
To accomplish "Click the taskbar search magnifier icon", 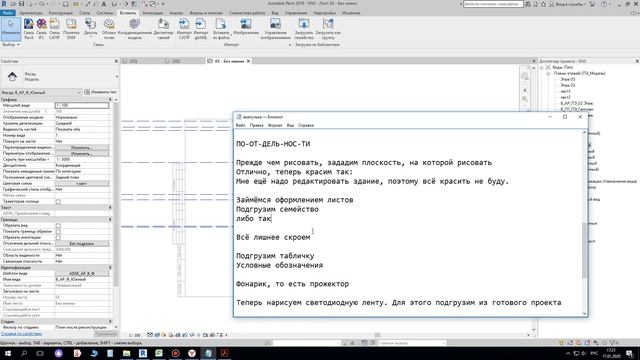I will (x=24, y=353).
